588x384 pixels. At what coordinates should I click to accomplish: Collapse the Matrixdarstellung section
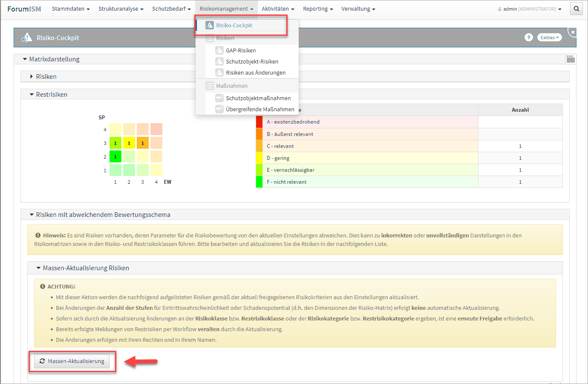click(54, 59)
